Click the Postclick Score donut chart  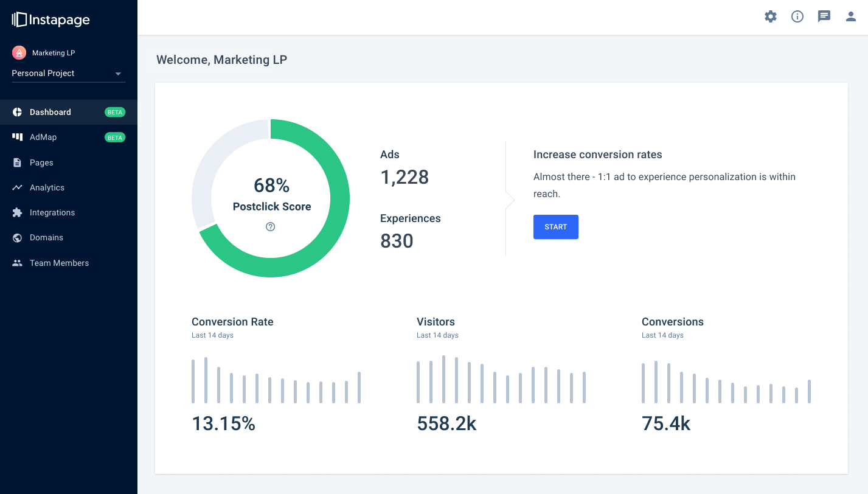pos(270,198)
